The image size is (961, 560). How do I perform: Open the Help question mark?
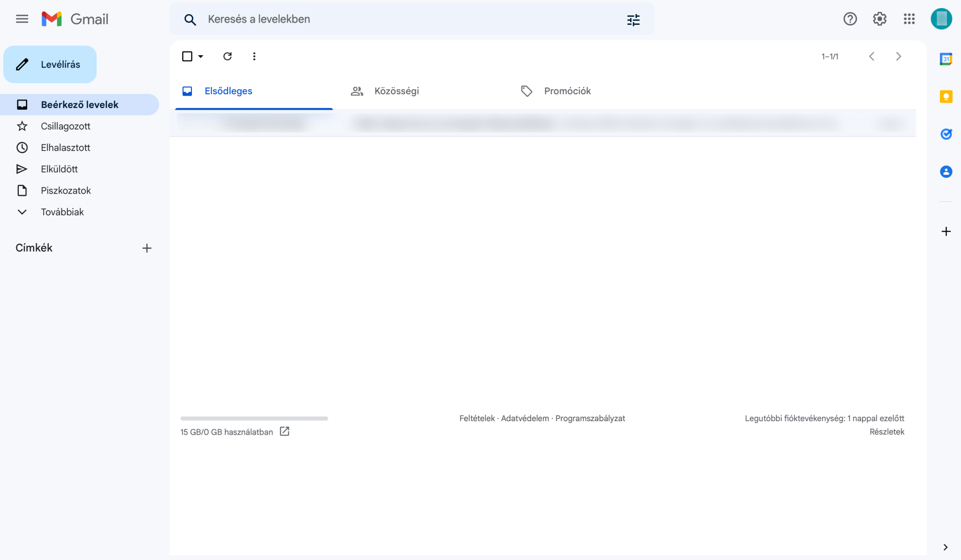pyautogui.click(x=850, y=19)
